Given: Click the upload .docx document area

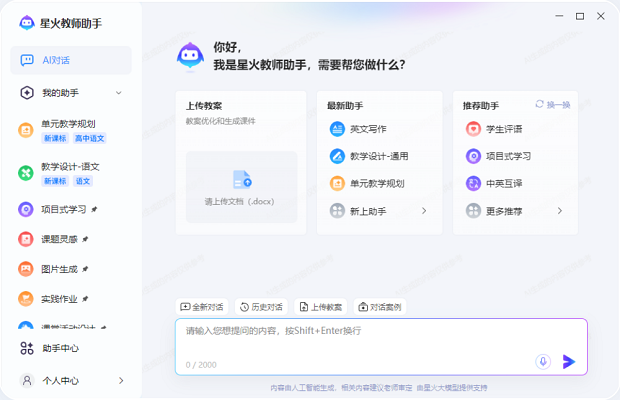Looking at the screenshot, I should (241, 186).
